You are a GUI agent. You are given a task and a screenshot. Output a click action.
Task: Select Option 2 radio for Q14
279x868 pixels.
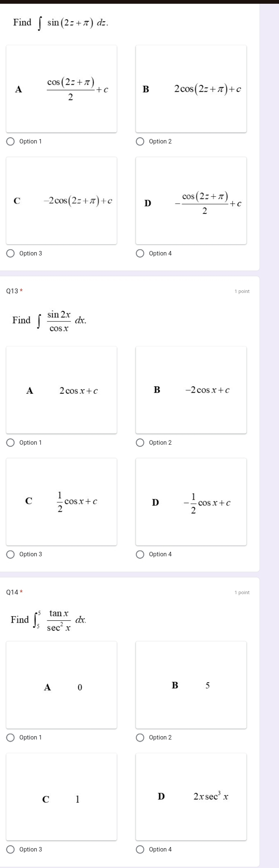[140, 737]
